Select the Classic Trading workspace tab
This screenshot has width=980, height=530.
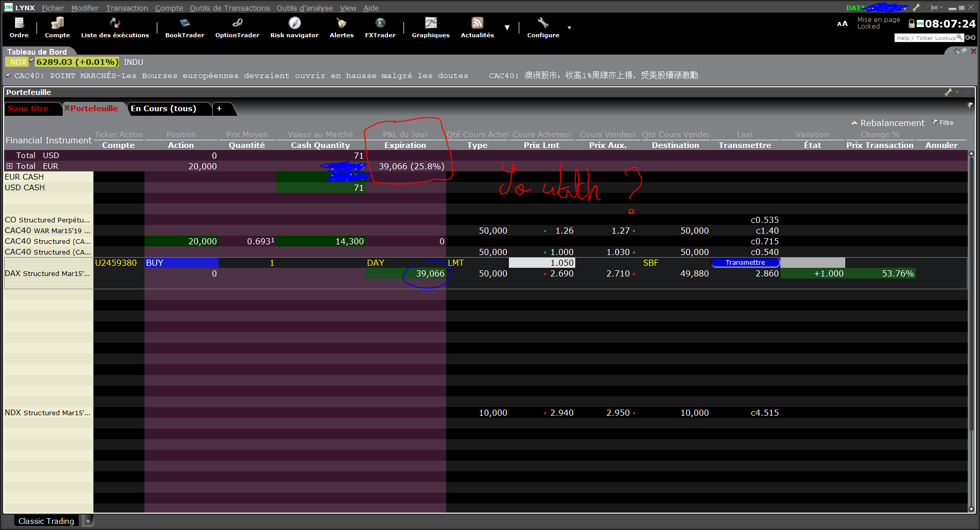[x=46, y=521]
